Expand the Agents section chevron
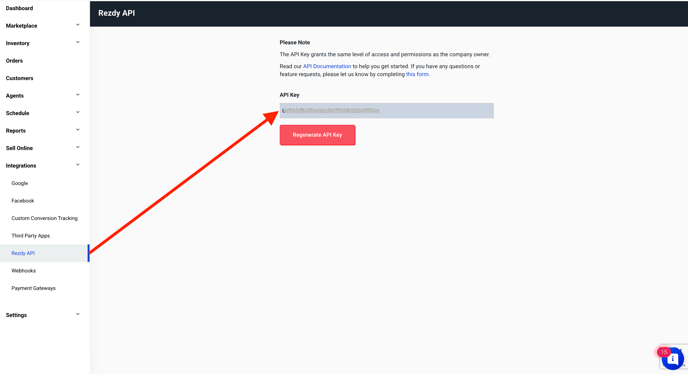Screen dimensions: 688x374 tap(78, 95)
